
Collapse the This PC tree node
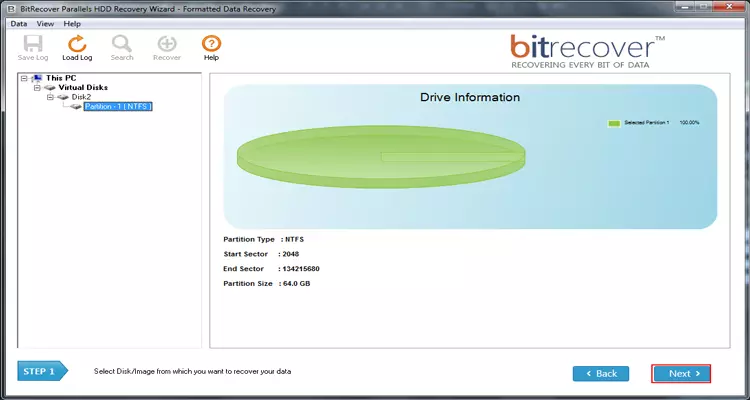[24, 78]
